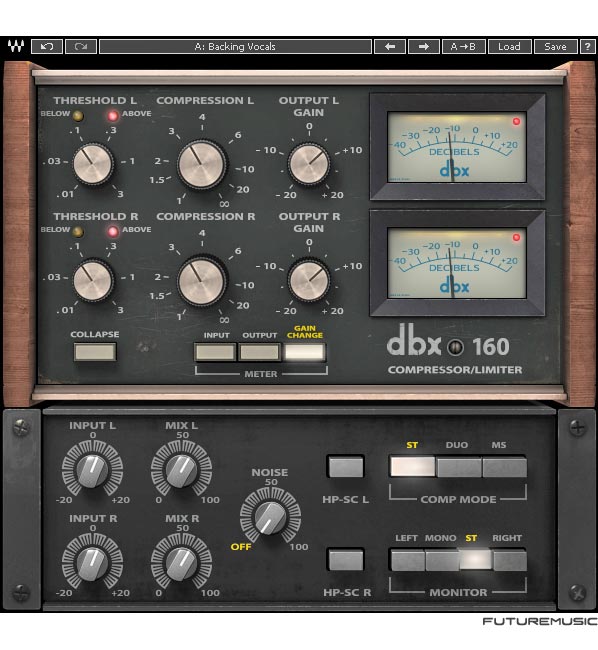
Task: Click the Threshold R BELOW indicator LED
Action: (x=78, y=232)
